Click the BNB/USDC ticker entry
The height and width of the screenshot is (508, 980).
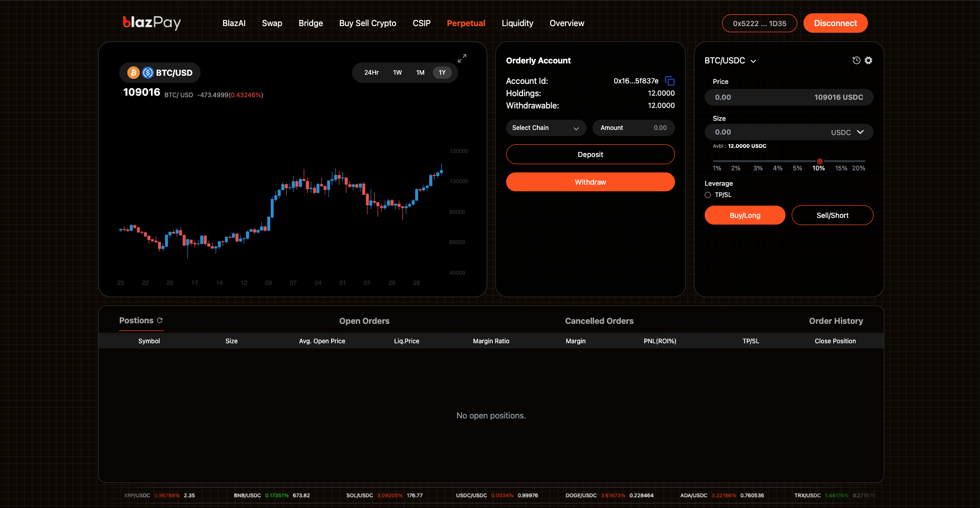272,495
